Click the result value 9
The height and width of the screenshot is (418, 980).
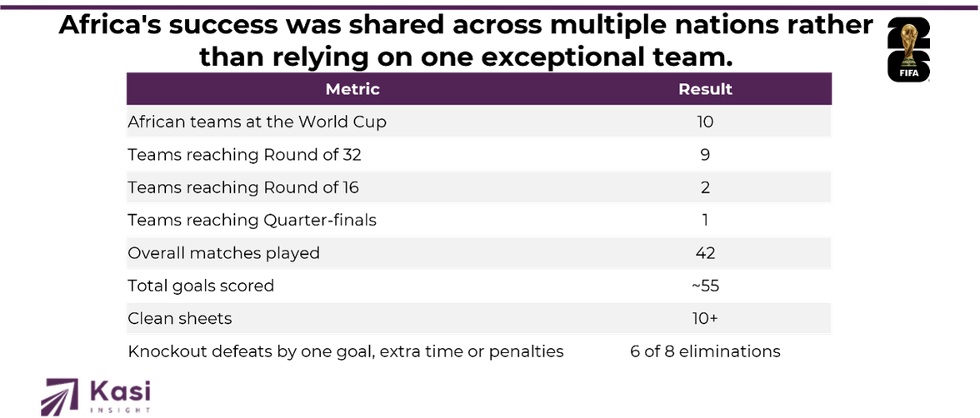[705, 155]
